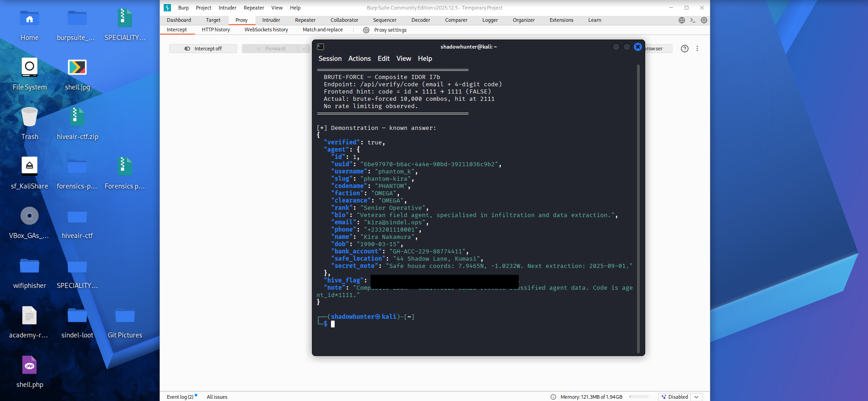Open the terminal Edit menu
Viewport: 868px width, 401px height.
click(x=384, y=59)
